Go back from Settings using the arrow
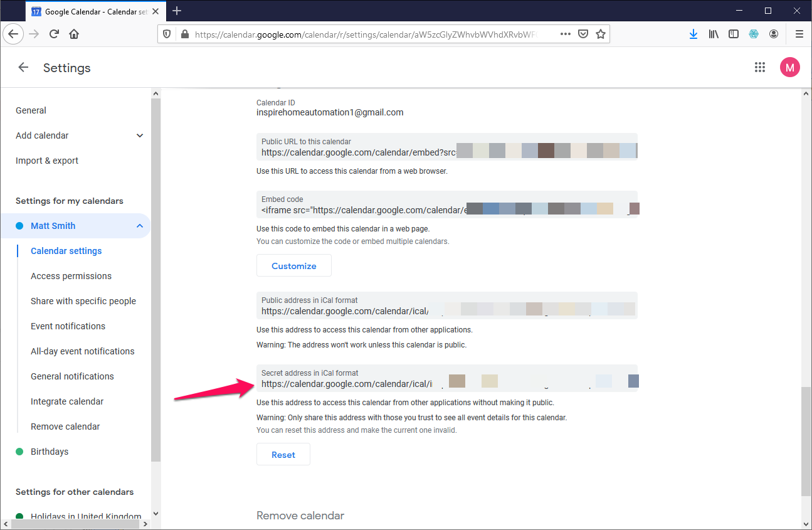This screenshot has width=812, height=530. (23, 68)
